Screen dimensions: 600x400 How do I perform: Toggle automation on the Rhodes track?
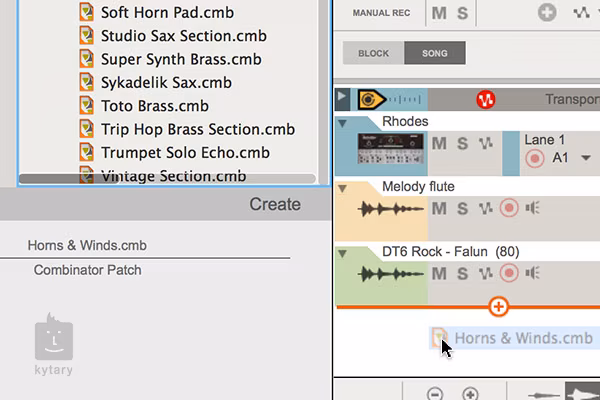[x=486, y=144]
